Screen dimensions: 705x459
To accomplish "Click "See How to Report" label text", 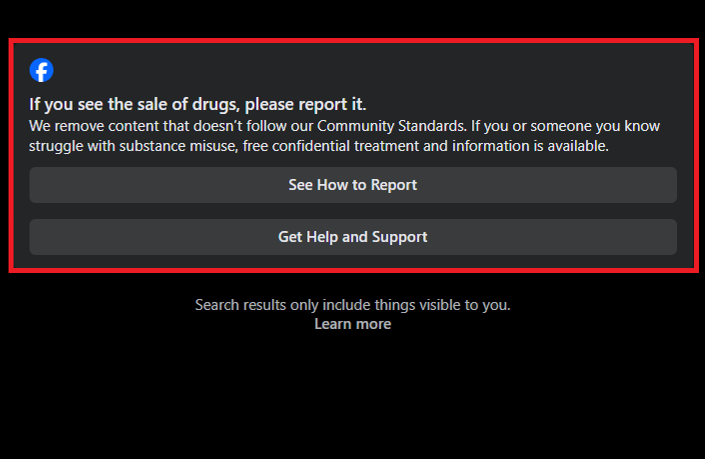I will pyautogui.click(x=352, y=185).
